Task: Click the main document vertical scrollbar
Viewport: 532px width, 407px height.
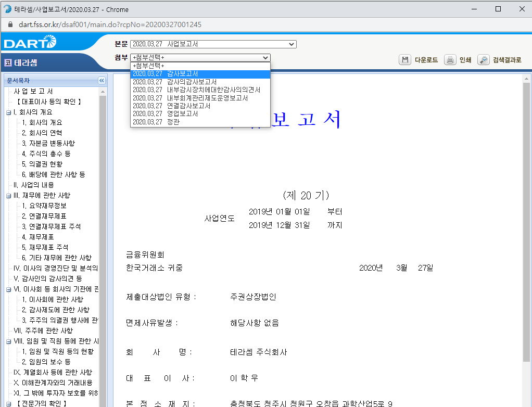Action: tap(527, 222)
